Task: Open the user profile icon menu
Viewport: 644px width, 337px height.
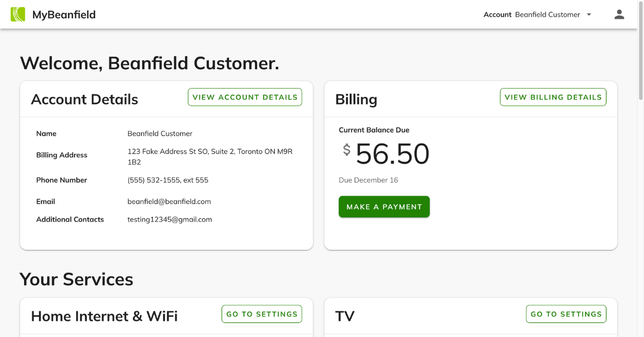Action: (x=619, y=14)
